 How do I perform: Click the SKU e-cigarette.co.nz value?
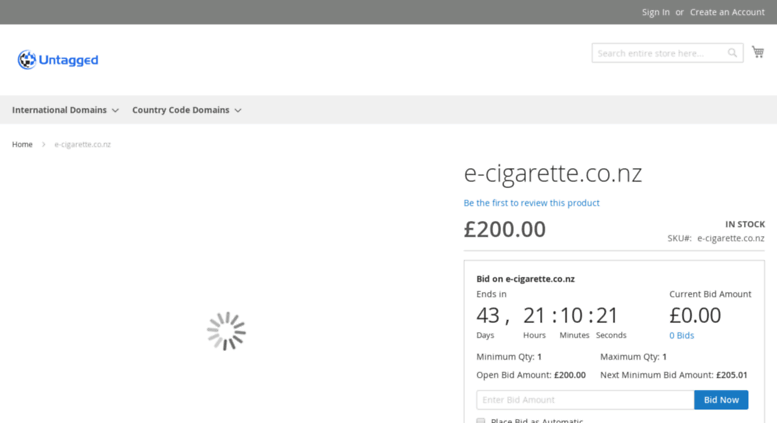(x=731, y=238)
